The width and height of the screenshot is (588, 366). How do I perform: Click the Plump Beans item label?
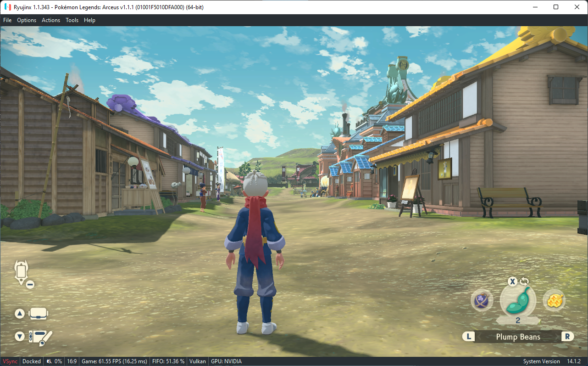click(x=518, y=337)
